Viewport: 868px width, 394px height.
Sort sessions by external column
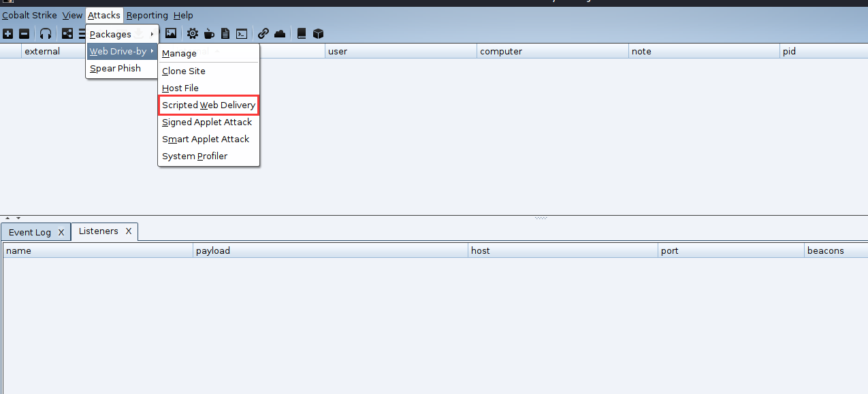(54, 51)
